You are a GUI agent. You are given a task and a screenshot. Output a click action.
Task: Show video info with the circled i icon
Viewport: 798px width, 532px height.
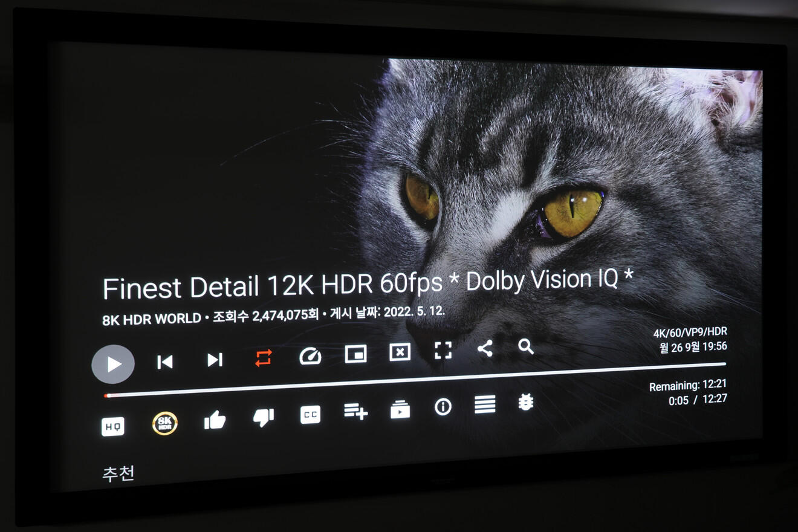pyautogui.click(x=443, y=407)
